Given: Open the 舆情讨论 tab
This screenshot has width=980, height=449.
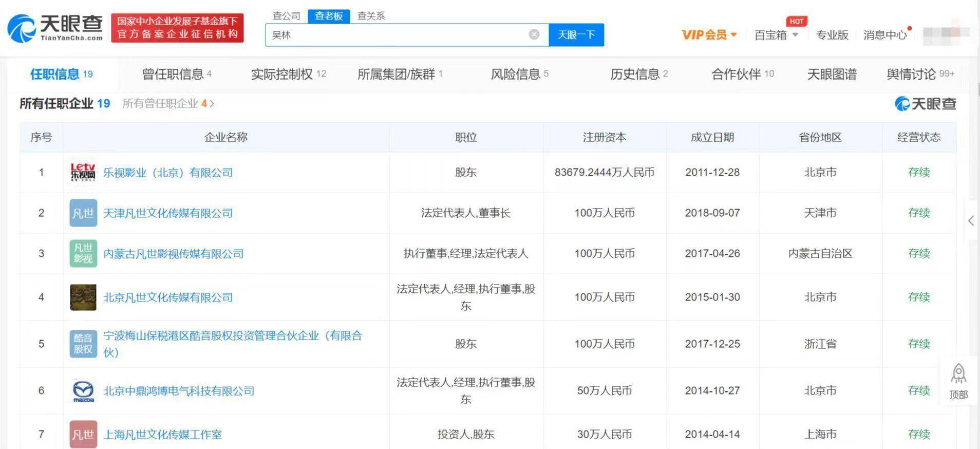Looking at the screenshot, I should coord(920,74).
